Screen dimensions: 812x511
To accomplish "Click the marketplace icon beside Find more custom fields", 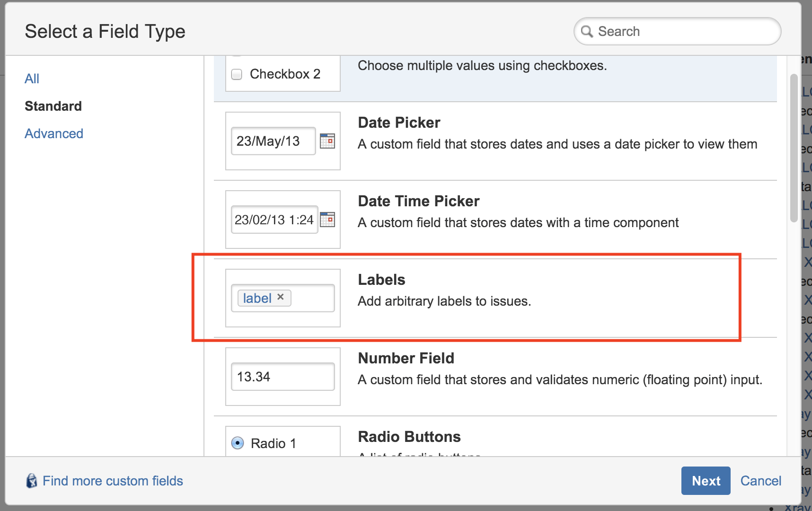I will pos(31,480).
